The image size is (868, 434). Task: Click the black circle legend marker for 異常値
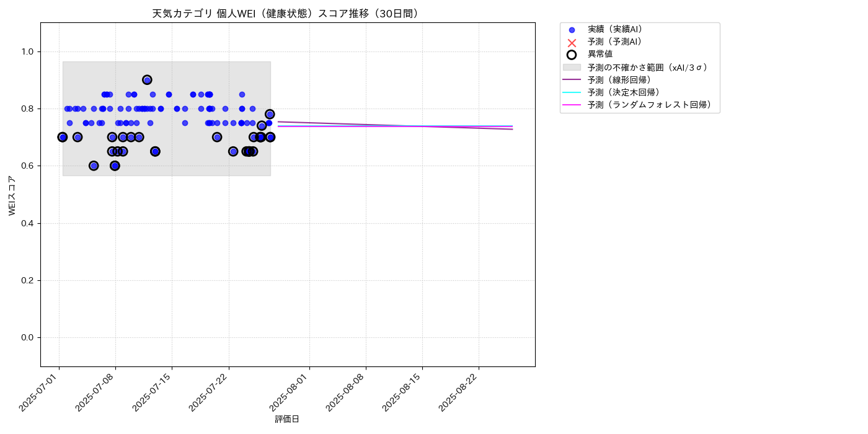click(x=572, y=55)
